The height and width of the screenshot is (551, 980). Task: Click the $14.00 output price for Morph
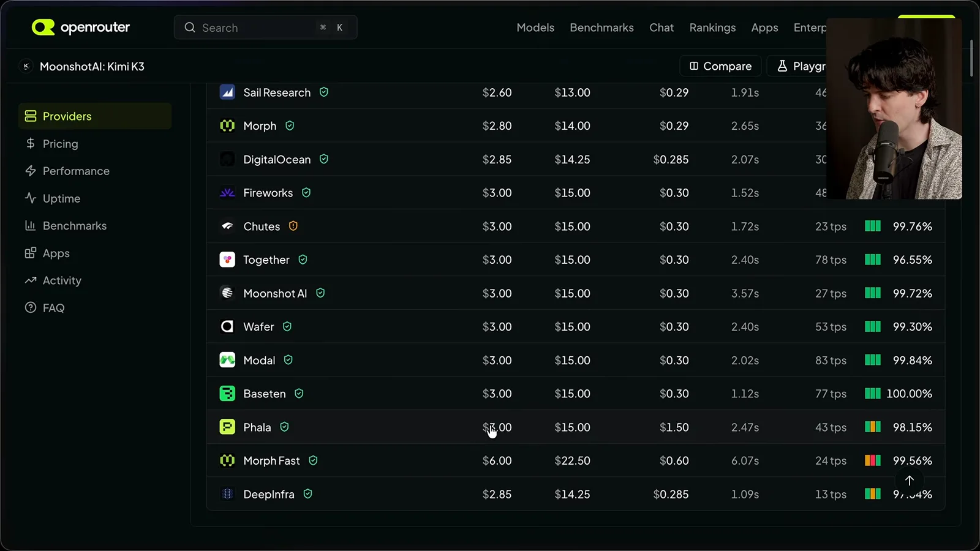click(572, 126)
